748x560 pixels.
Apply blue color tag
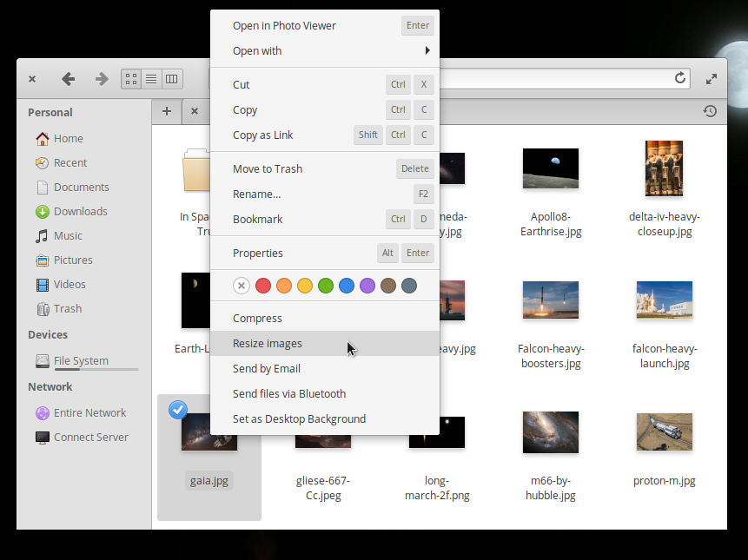(347, 286)
